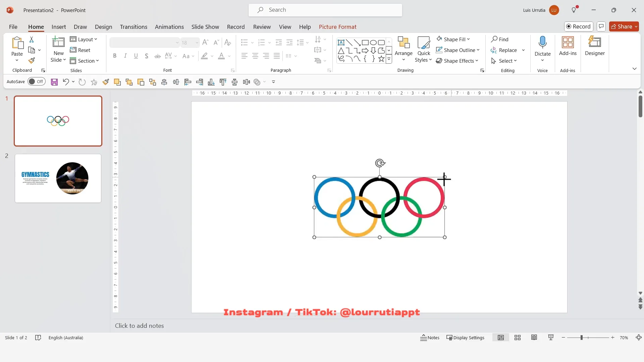The width and height of the screenshot is (644, 362).
Task: Click the Format Painter brush icon
Action: 32,61
